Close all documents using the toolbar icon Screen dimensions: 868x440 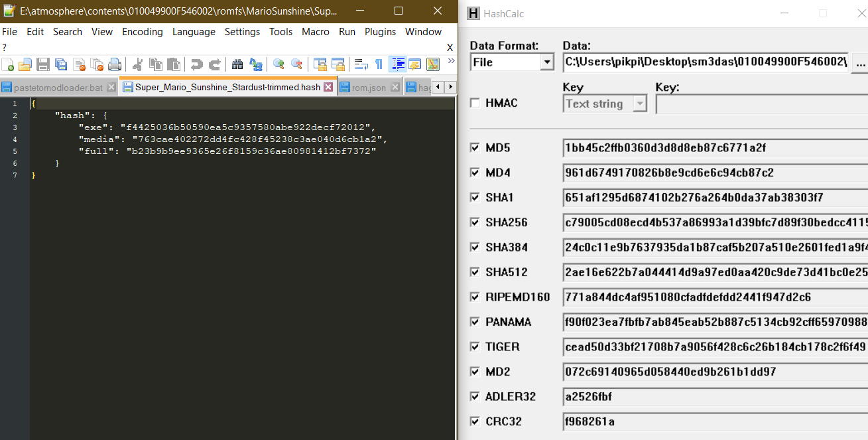pos(97,64)
